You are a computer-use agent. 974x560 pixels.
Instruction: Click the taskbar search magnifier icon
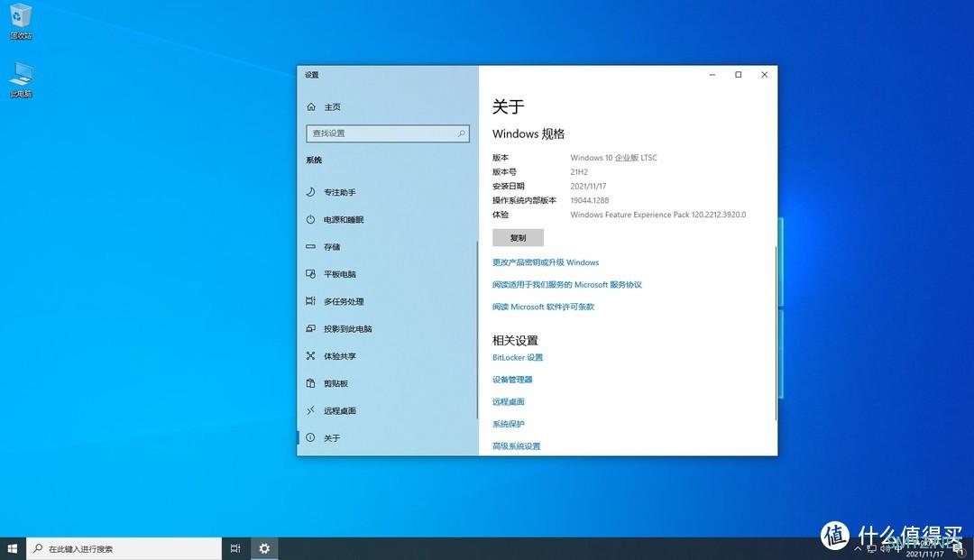click(x=38, y=549)
